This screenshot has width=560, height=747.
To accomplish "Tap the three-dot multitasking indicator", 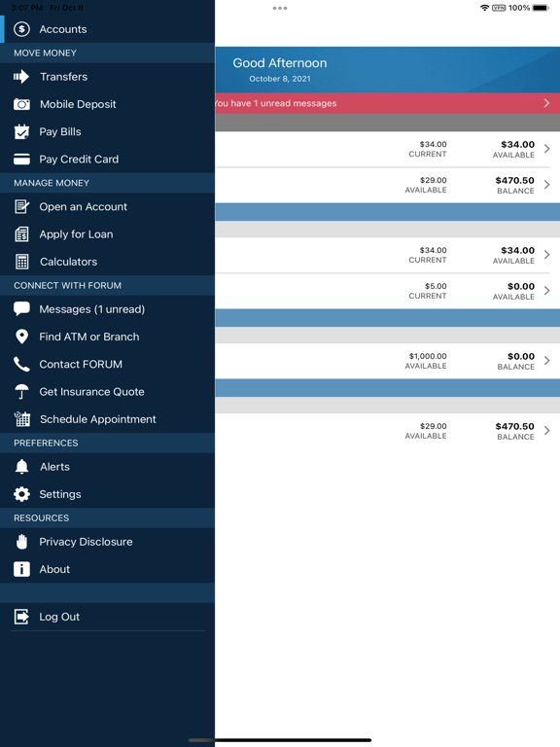I will [x=280, y=8].
